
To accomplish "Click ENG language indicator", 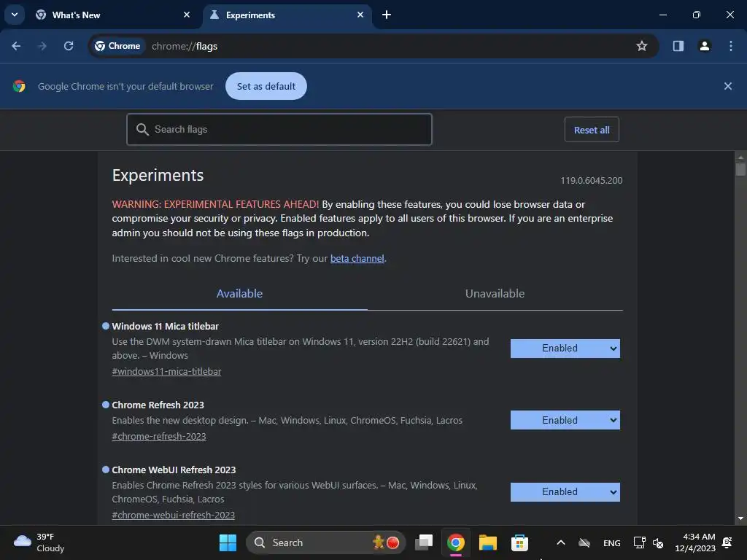I will coord(612,542).
